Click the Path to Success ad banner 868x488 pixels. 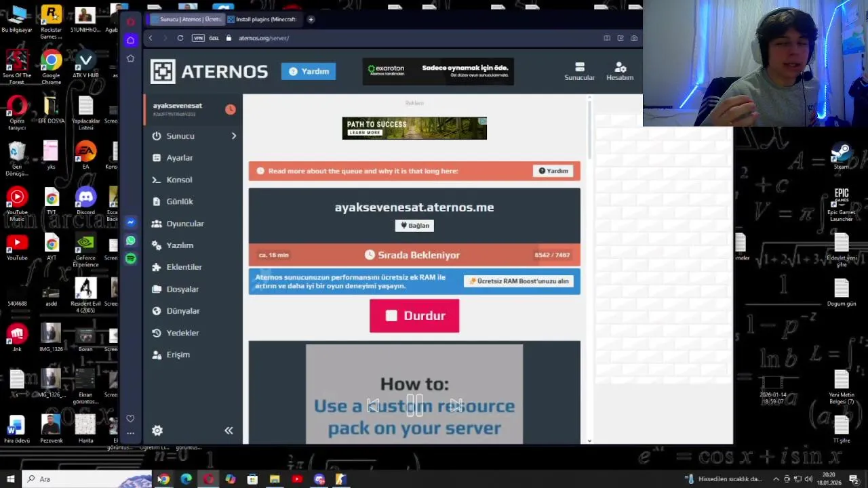coord(414,128)
